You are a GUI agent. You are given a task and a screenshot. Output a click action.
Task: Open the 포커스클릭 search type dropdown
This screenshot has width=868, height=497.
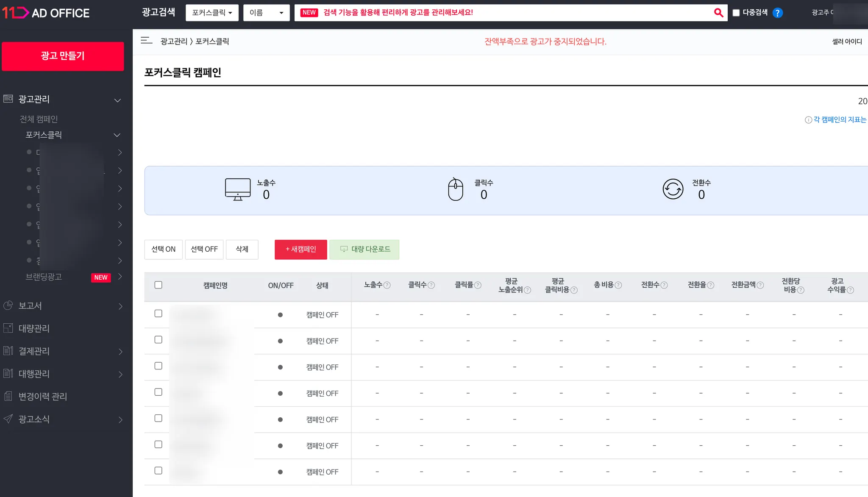[x=212, y=13]
